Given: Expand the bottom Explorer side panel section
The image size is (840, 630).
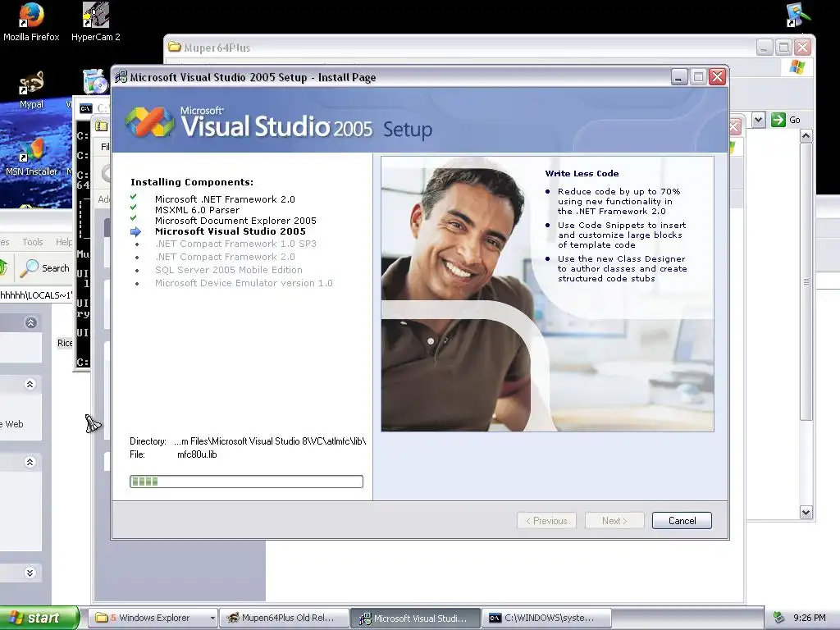Looking at the screenshot, I should 30,573.
